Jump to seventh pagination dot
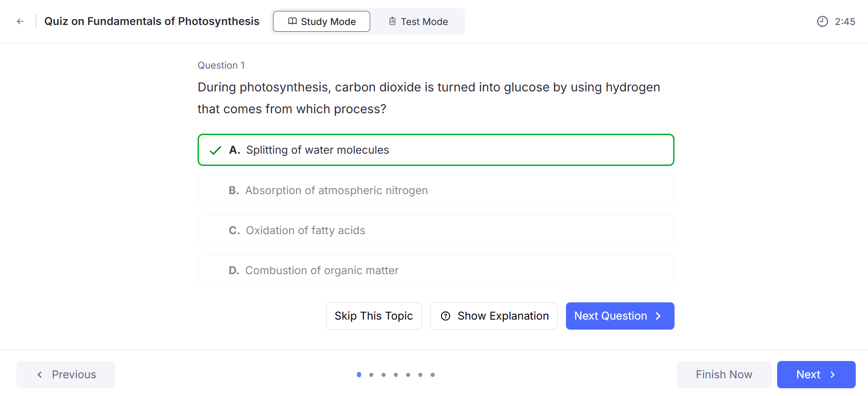868x396 pixels. [432, 375]
